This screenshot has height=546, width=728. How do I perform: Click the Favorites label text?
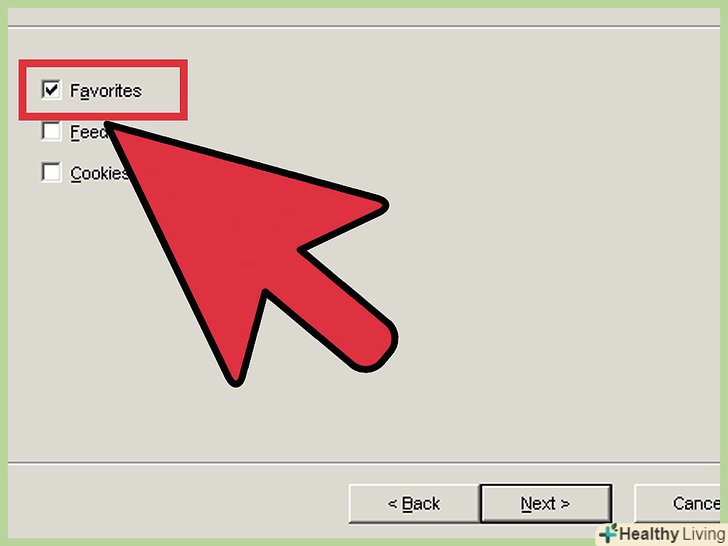[x=106, y=91]
